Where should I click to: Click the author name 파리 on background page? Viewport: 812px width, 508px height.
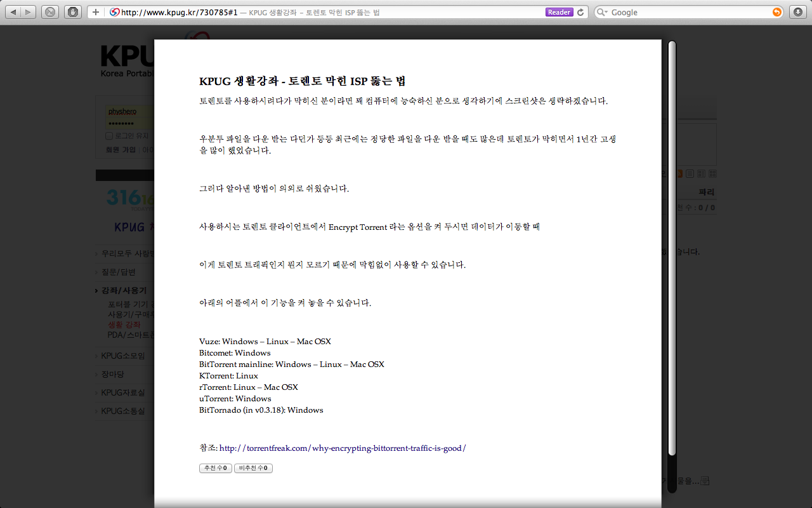(706, 192)
